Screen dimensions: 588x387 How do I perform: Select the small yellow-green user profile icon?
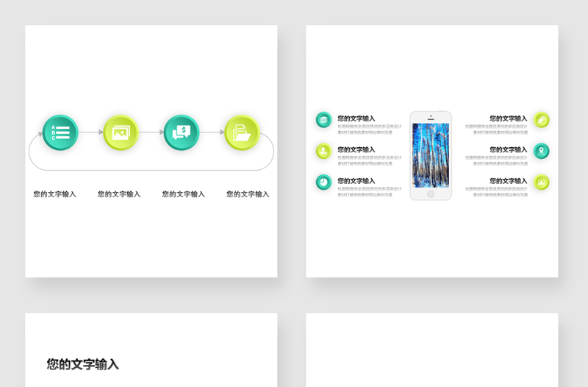click(323, 151)
